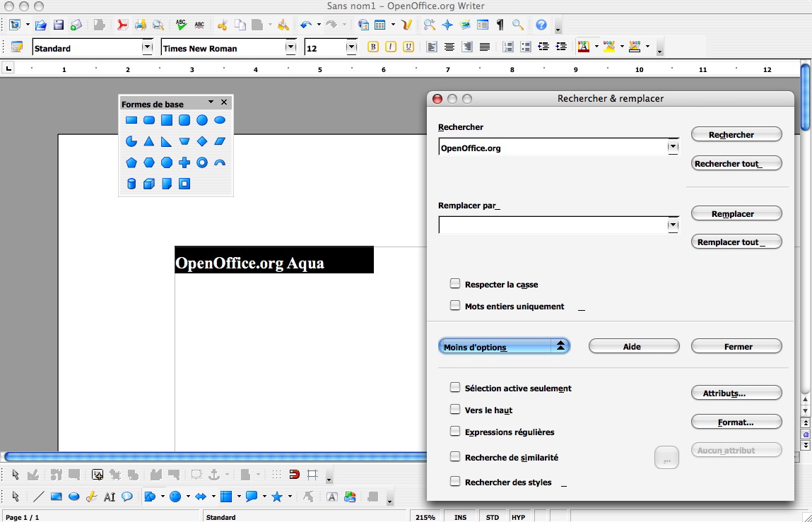Viewport: 812px width, 522px height.
Task: Select the Ellipse drawing tool
Action: pyautogui.click(x=74, y=497)
